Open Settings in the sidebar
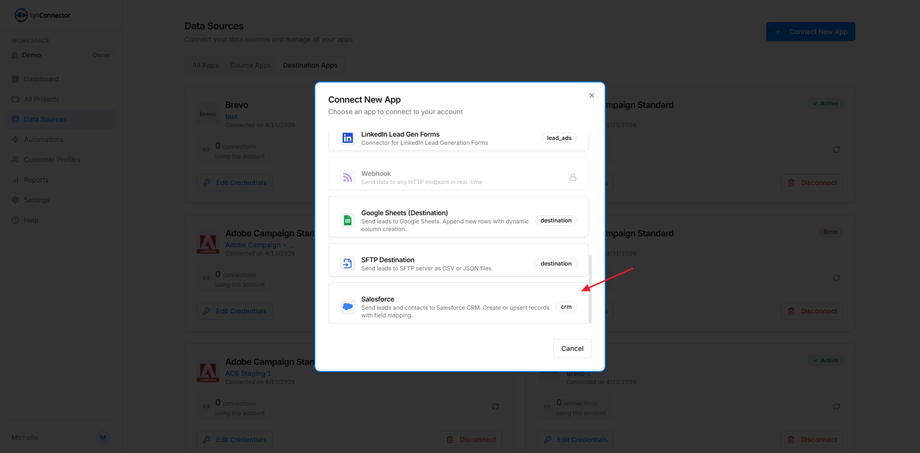Viewport: 920px width, 453px height. pos(62,200)
